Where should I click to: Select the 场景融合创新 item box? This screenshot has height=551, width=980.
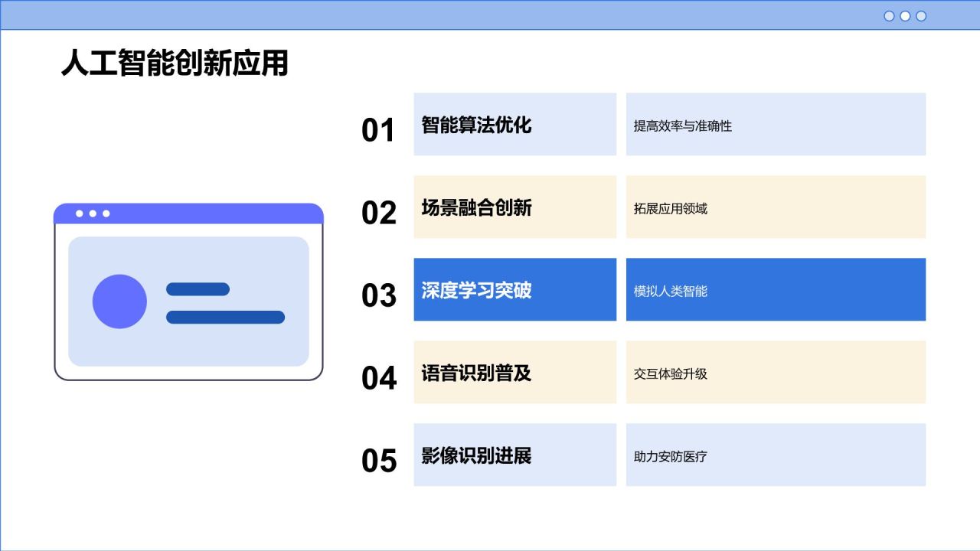[x=514, y=207]
